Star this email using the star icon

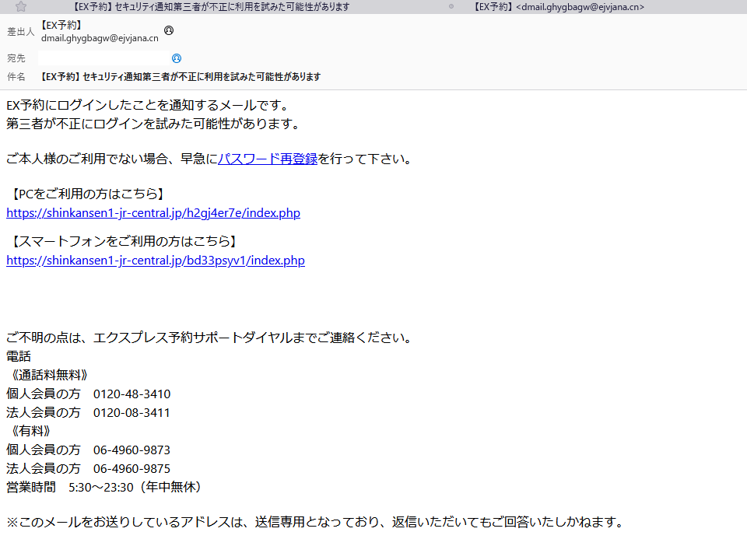[21, 6]
